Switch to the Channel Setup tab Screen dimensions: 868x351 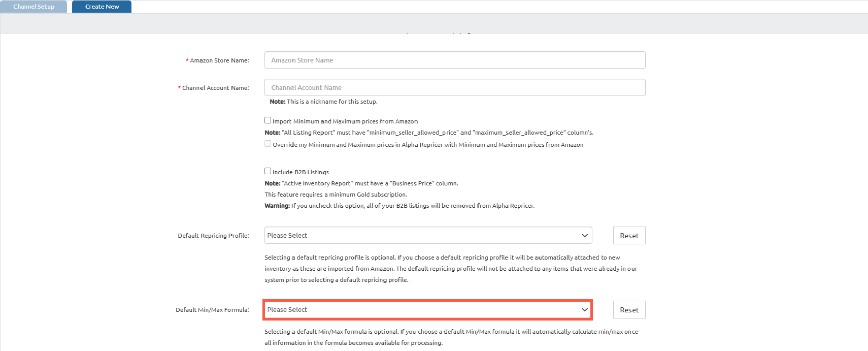34,7
